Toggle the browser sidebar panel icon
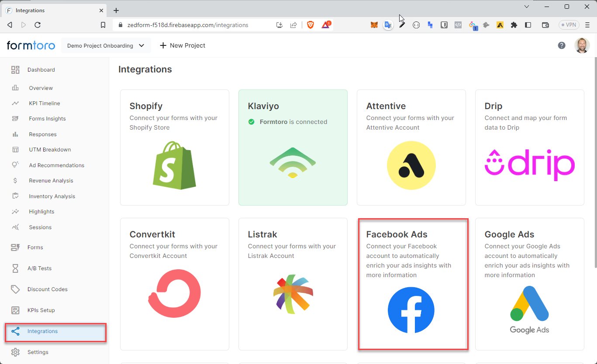The height and width of the screenshot is (364, 597). point(528,25)
